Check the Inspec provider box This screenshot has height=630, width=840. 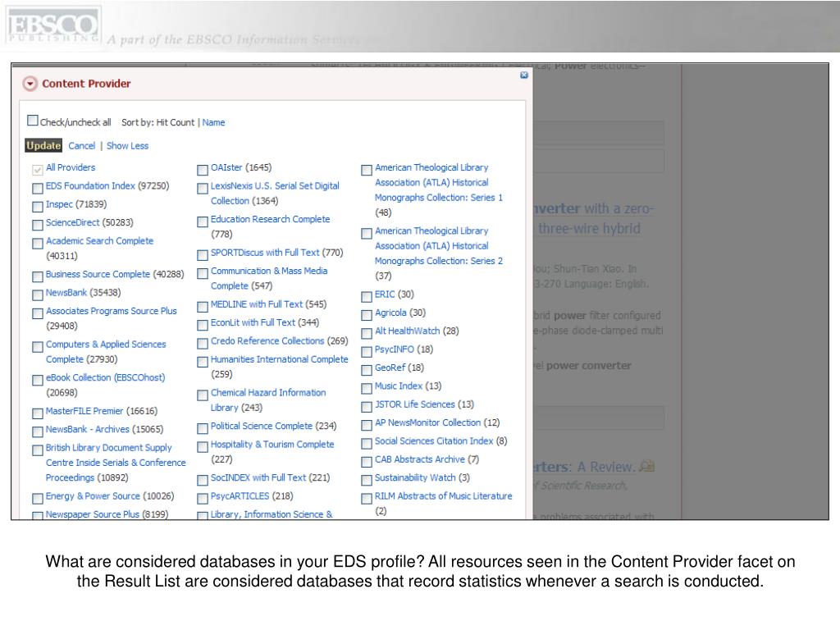coord(38,206)
